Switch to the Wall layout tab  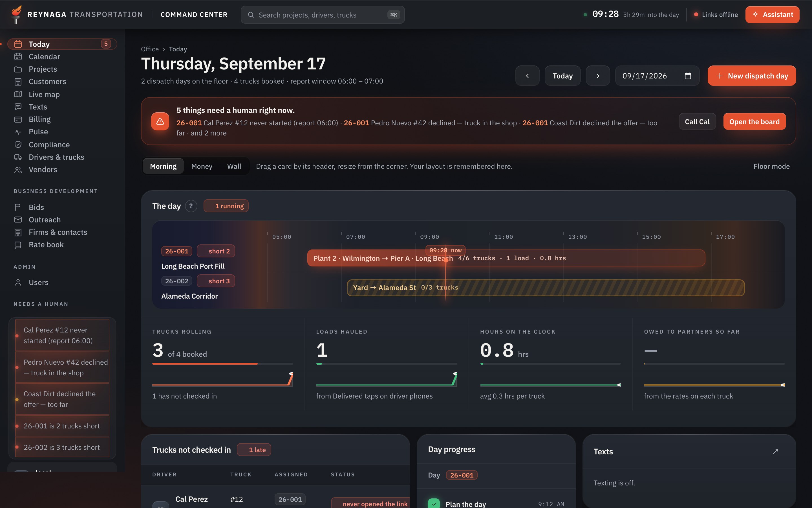coord(234,166)
